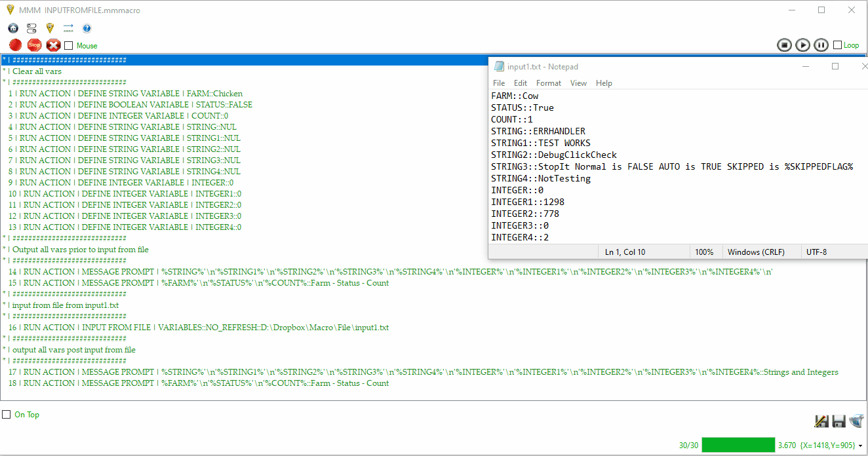Click the Home icon in toolbar
868x456 pixels.
coord(13,28)
